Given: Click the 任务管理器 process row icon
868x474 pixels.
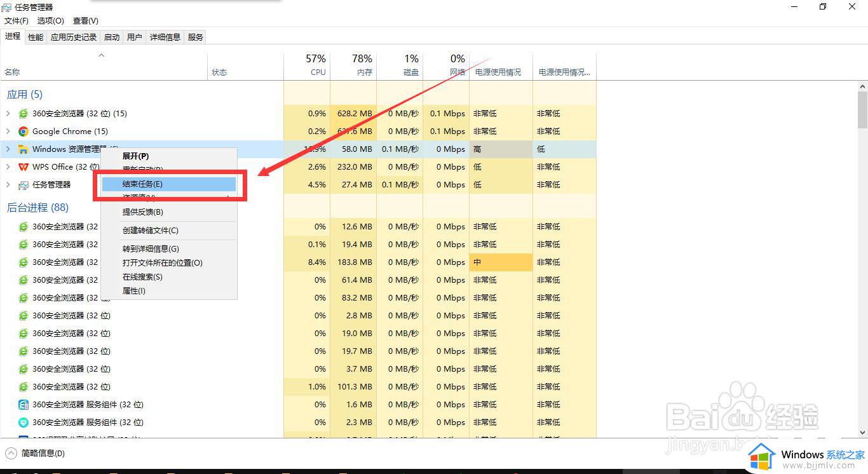Looking at the screenshot, I should [x=24, y=185].
